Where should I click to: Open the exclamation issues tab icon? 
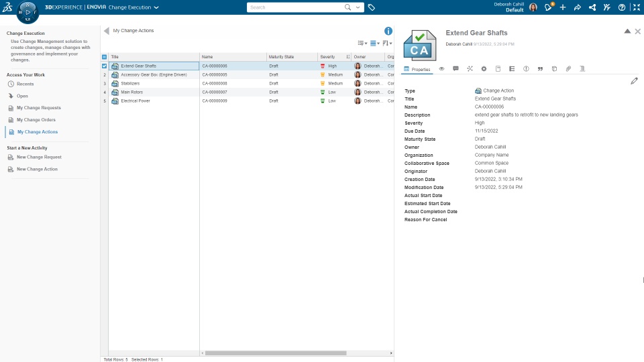point(526,68)
